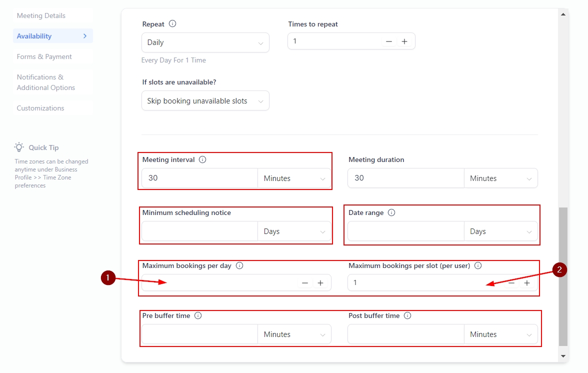588x373 pixels.
Task: Open Minimum scheduling notice Days dropdown
Action: click(294, 231)
